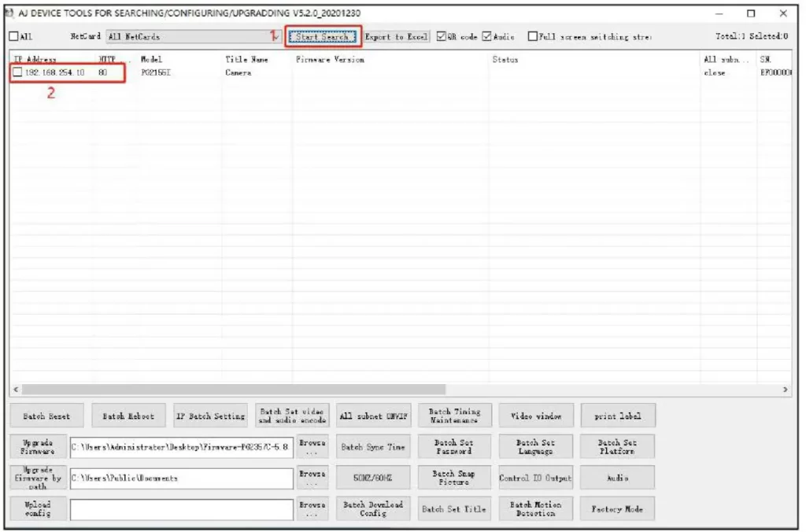Viewport: 806px width, 532px height.
Task: Open the NetCard dropdown list
Action: click(275, 36)
